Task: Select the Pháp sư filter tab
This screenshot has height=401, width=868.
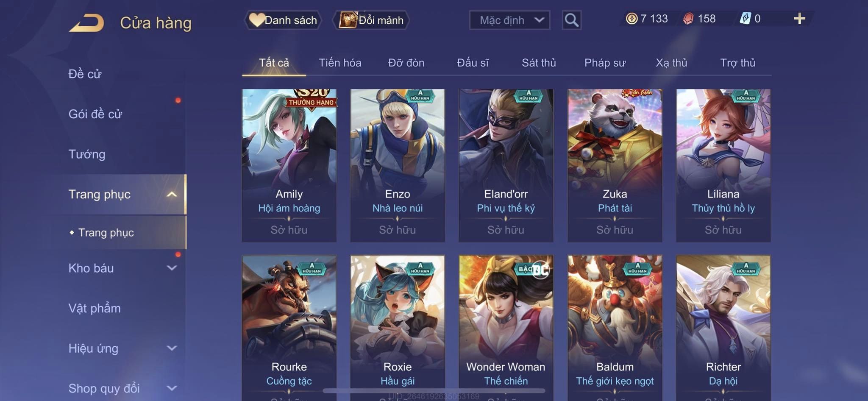Action: (605, 63)
